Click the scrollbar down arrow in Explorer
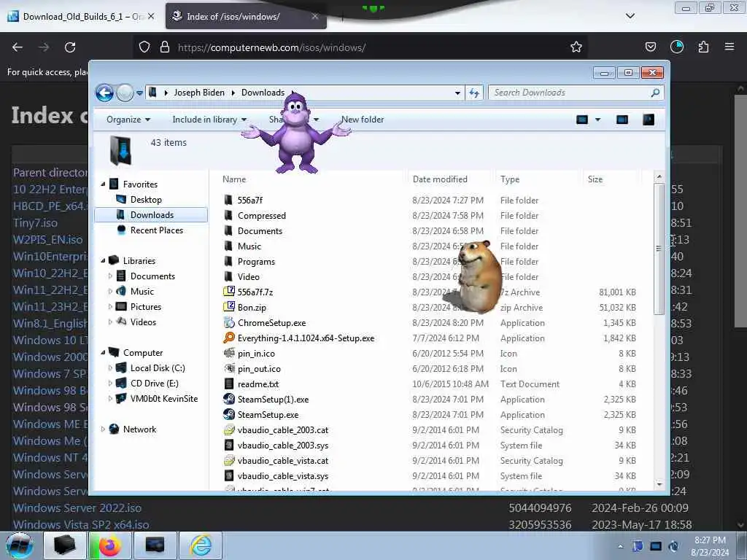The width and height of the screenshot is (747, 560). [x=659, y=484]
